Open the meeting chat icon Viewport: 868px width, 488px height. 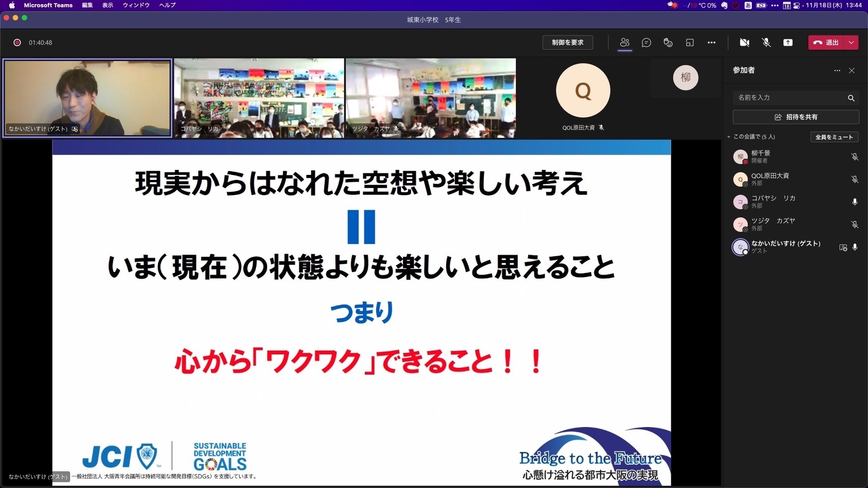pos(646,43)
